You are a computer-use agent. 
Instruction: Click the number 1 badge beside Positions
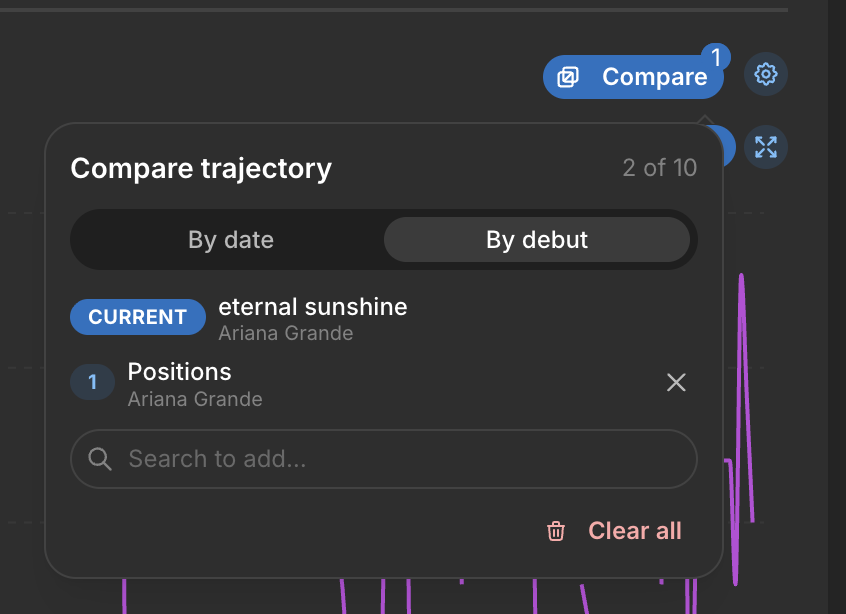93,382
